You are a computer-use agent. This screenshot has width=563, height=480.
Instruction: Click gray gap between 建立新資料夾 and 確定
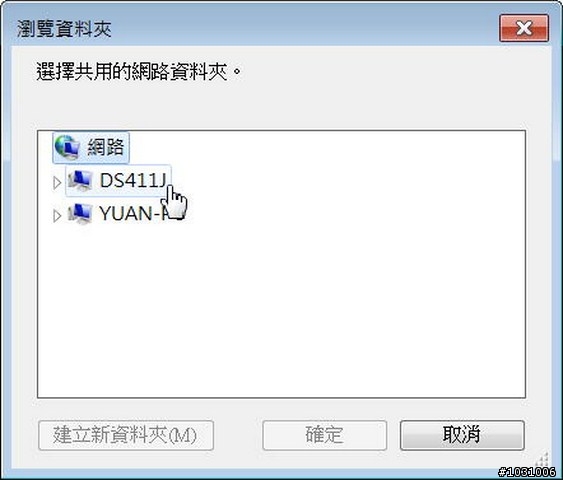pyautogui.click(x=238, y=435)
